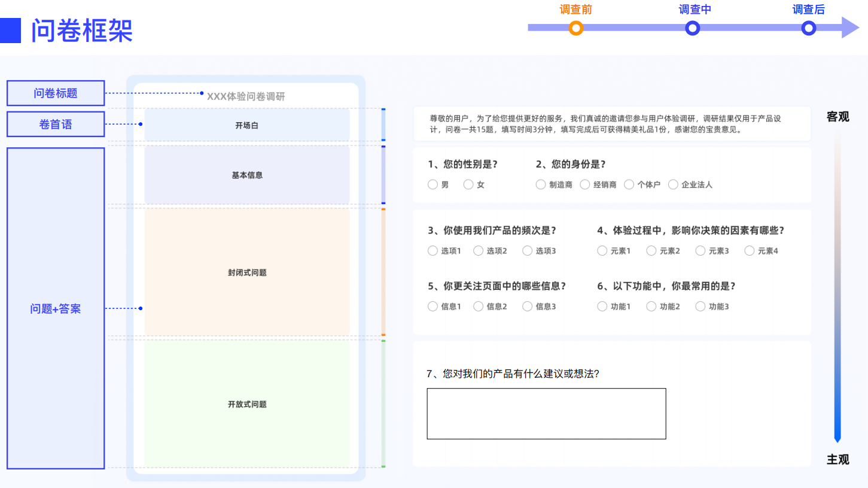Image resolution: width=868 pixels, height=488 pixels.
Task: Click the 调查后 timeline circle node
Action: 808,28
